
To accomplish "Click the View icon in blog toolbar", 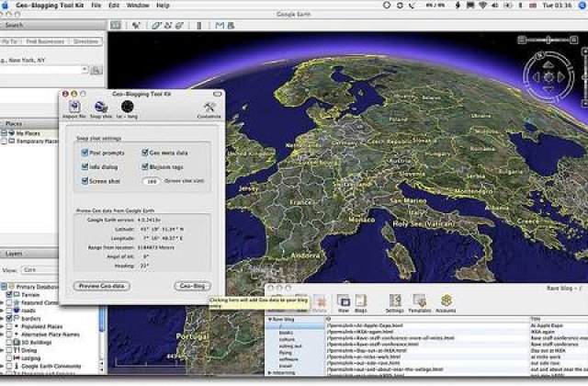I will (343, 301).
